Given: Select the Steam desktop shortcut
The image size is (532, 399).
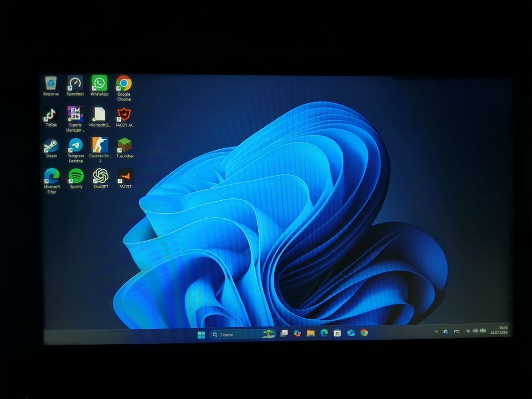Looking at the screenshot, I should [x=51, y=148].
